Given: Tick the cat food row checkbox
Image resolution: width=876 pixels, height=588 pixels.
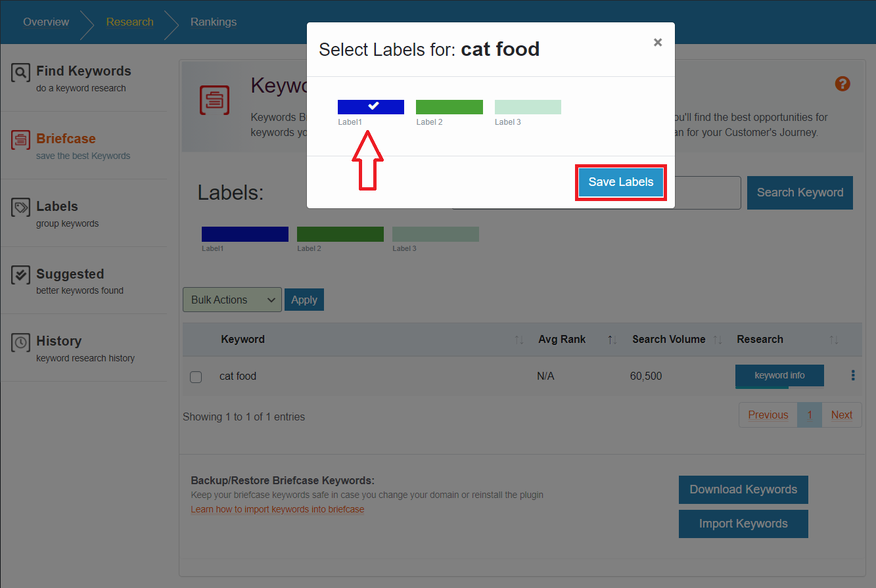Looking at the screenshot, I should [x=196, y=377].
